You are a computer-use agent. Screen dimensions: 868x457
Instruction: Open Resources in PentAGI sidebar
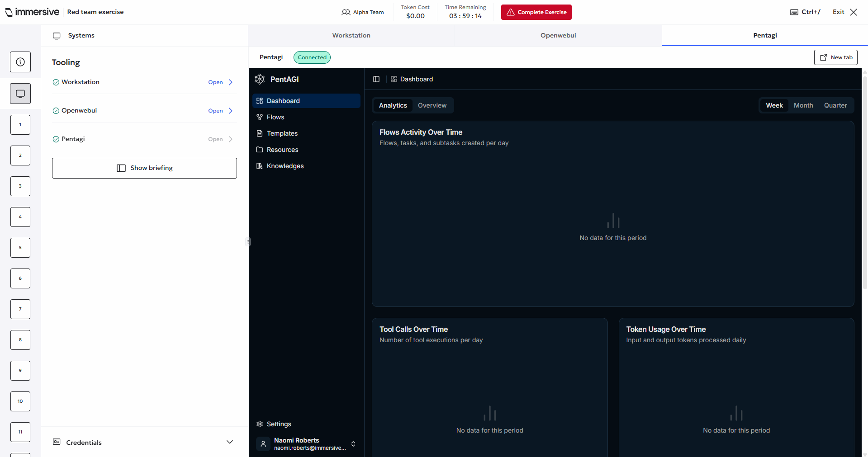pyautogui.click(x=306, y=150)
